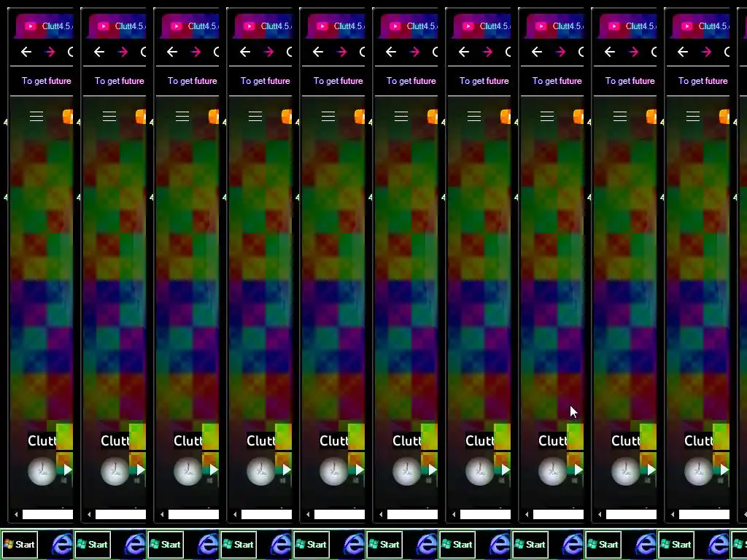
Task: Open the Start button with the multicolor flag
Action: [19, 544]
